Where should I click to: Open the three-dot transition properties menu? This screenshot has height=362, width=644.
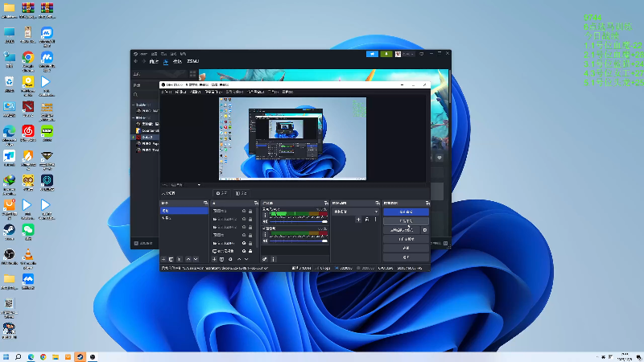375,220
